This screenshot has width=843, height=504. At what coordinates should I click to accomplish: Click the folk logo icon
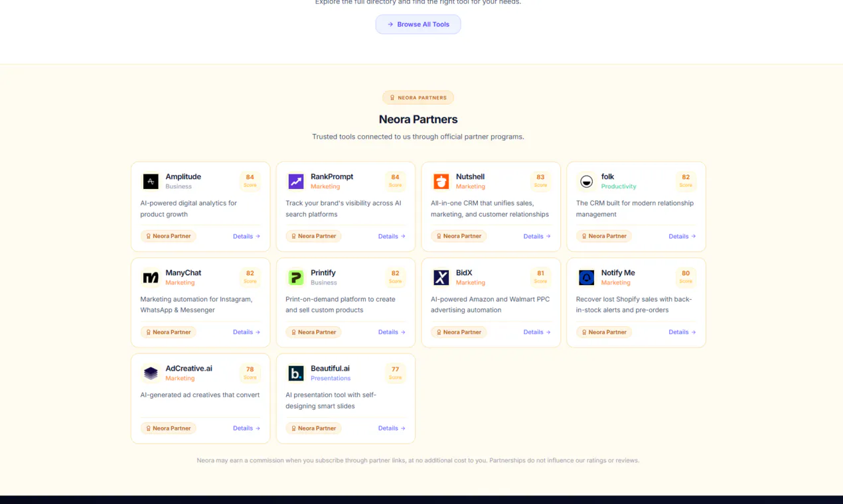tap(586, 181)
